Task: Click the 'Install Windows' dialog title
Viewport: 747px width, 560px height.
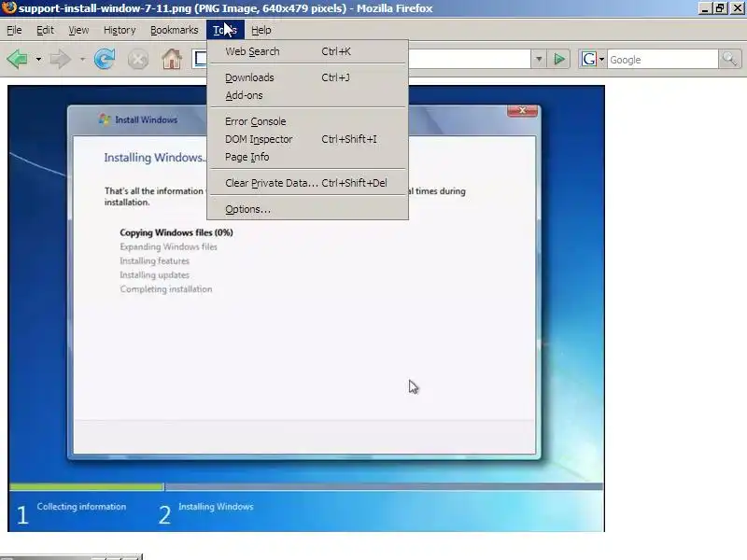Action: coord(147,120)
